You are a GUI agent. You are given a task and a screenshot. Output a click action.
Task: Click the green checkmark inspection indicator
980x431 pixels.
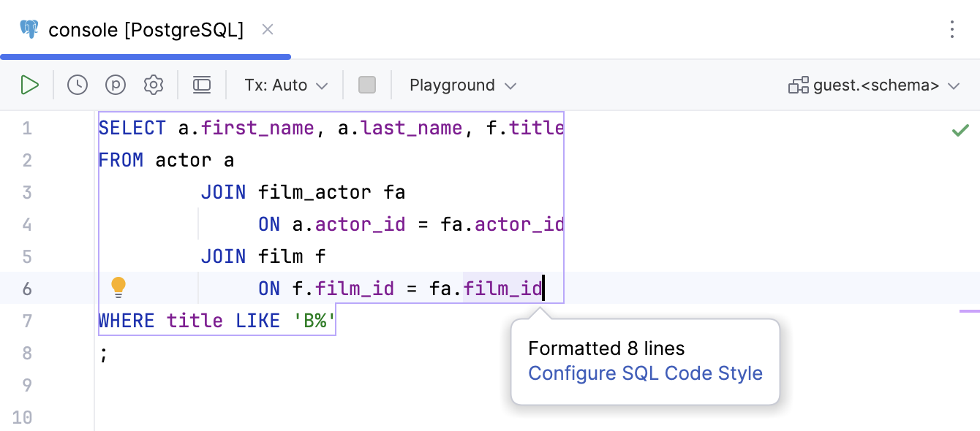(x=960, y=131)
